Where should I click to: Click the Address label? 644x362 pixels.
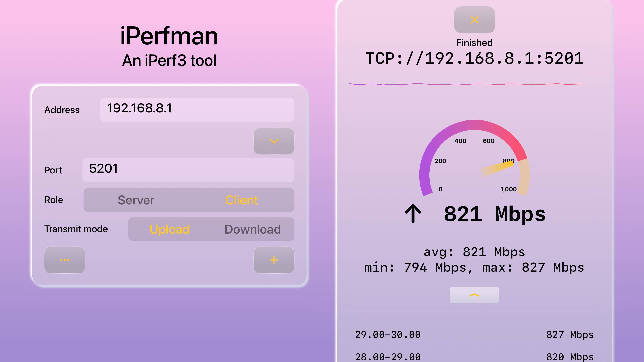tap(62, 110)
